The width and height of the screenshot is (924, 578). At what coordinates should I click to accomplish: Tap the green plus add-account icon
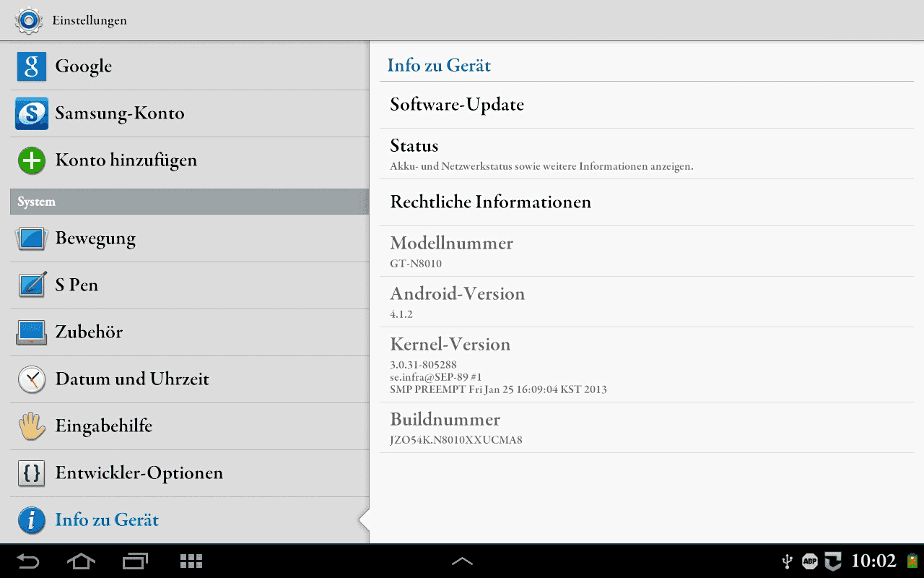[x=31, y=160]
